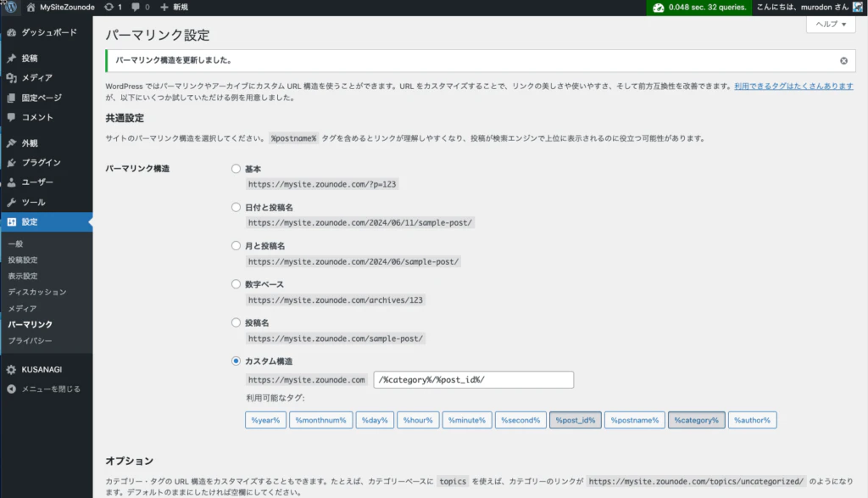The image size is (868, 498).
Task: Click こんにちは、murodon さん account text
Action: [x=802, y=7]
